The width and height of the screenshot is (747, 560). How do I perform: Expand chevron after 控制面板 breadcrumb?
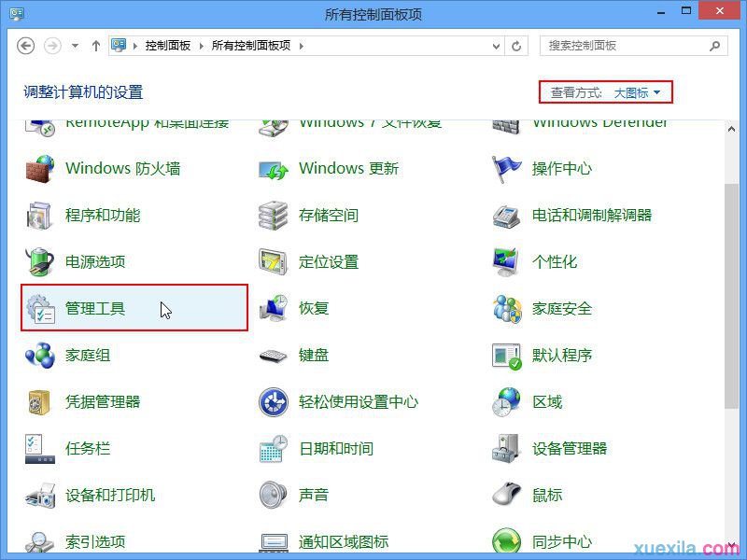[x=201, y=46]
